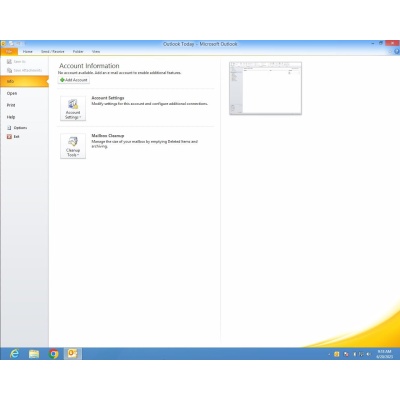The image size is (400, 400).
Task: Click the Exit icon to quit Outlook
Action: pyautogui.click(x=10, y=136)
